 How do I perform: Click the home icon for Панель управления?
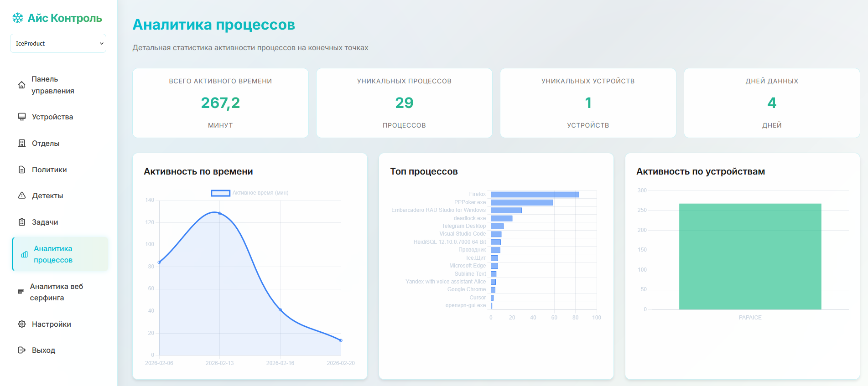tap(21, 85)
